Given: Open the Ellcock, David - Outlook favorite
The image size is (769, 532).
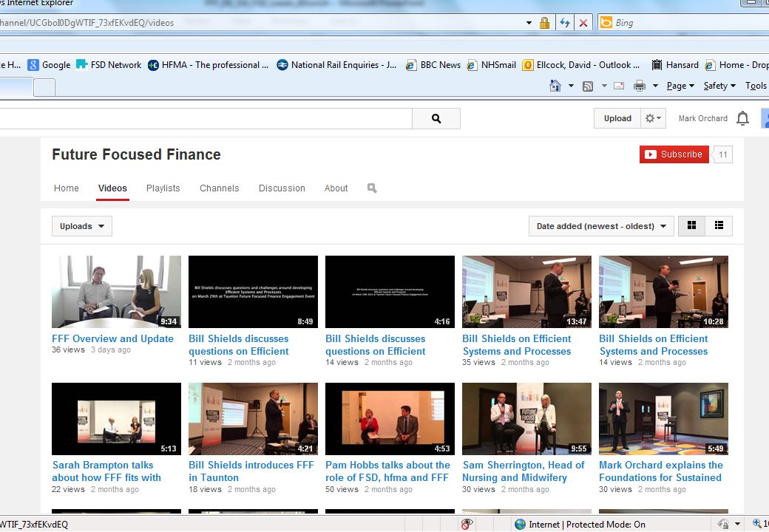Looking at the screenshot, I should 581,65.
